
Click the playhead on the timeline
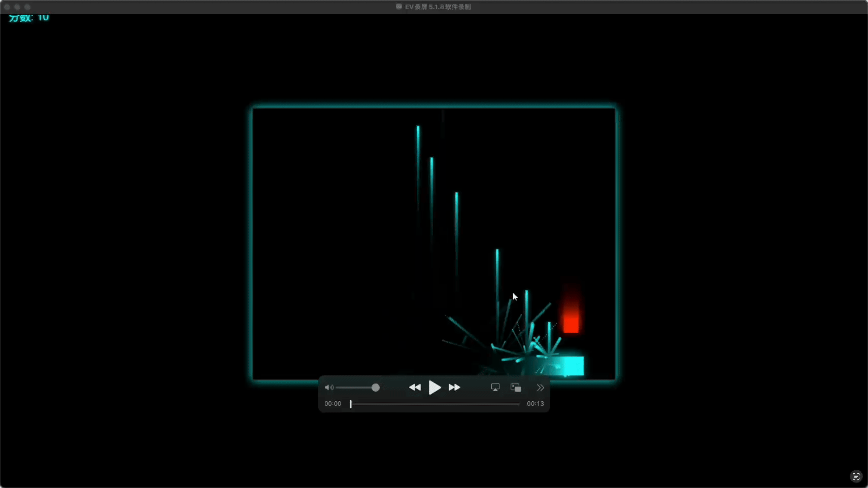351,404
